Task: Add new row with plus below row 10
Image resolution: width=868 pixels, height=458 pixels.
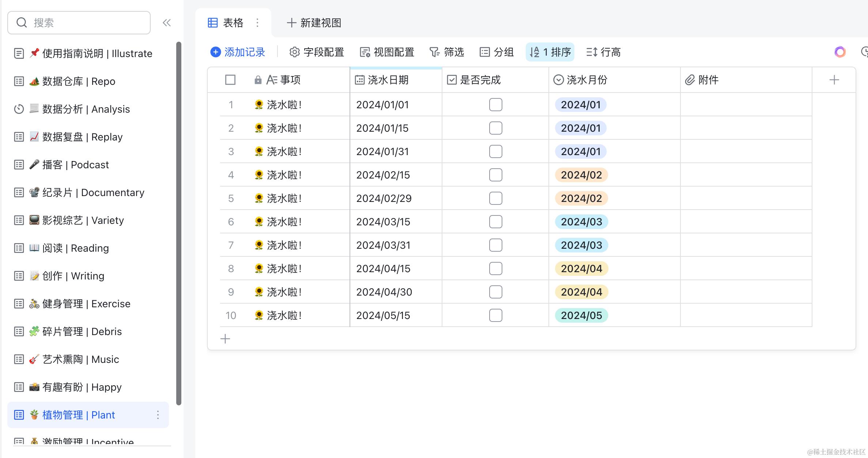Action: click(x=225, y=339)
